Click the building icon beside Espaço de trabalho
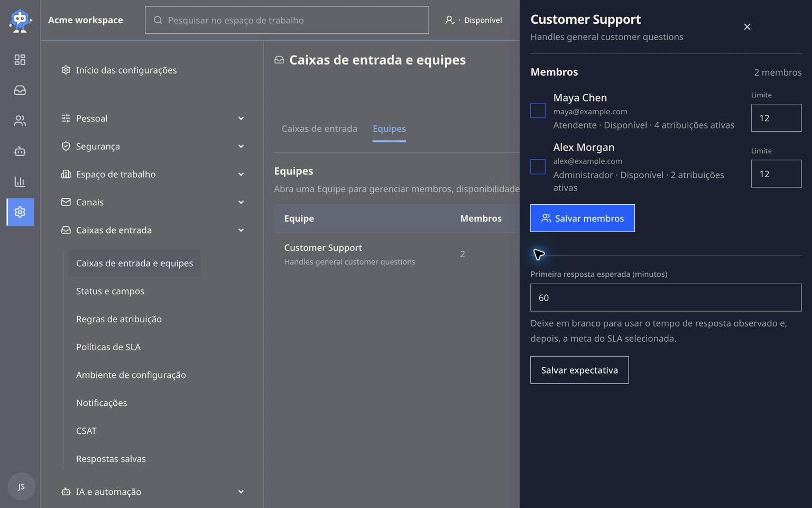 (x=66, y=174)
